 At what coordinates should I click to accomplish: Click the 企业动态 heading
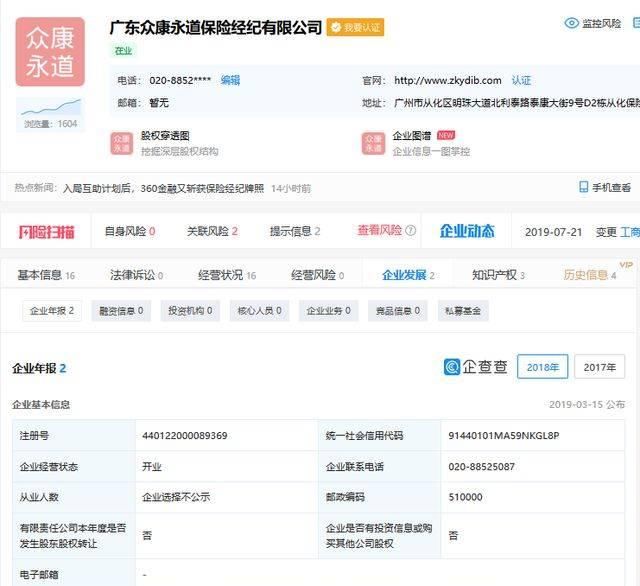[x=467, y=231]
